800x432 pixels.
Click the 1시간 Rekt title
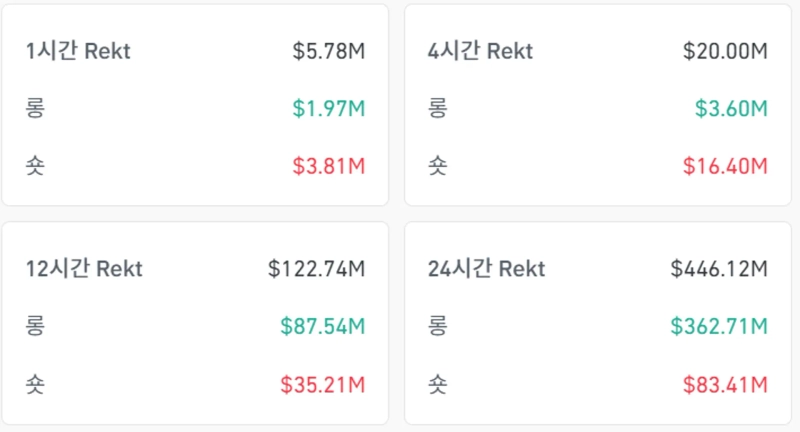[x=78, y=50]
